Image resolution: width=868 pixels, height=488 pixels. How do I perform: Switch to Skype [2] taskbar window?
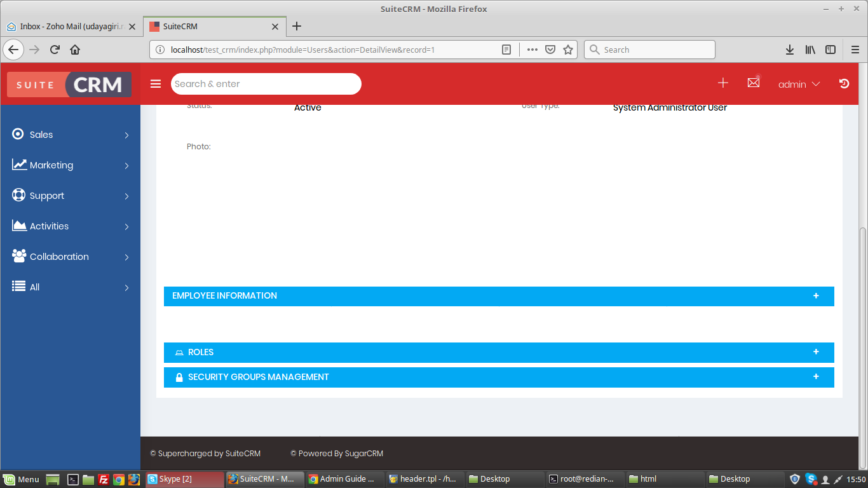point(184,479)
